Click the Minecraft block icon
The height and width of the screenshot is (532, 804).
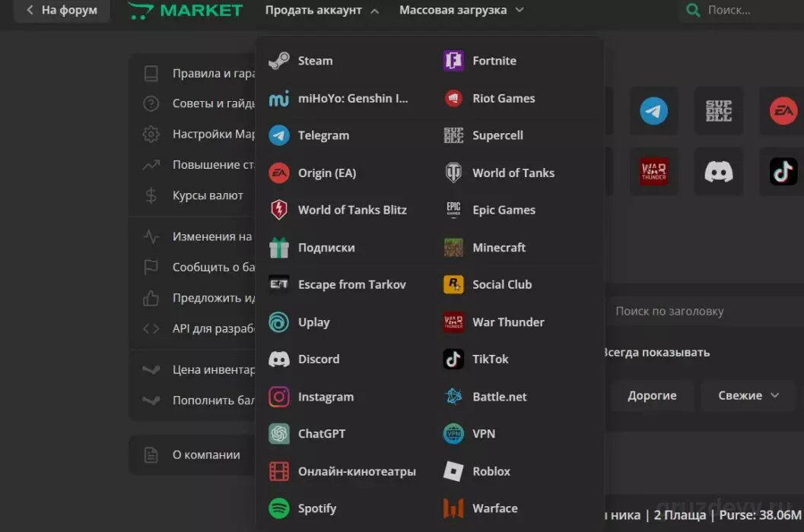pos(453,248)
